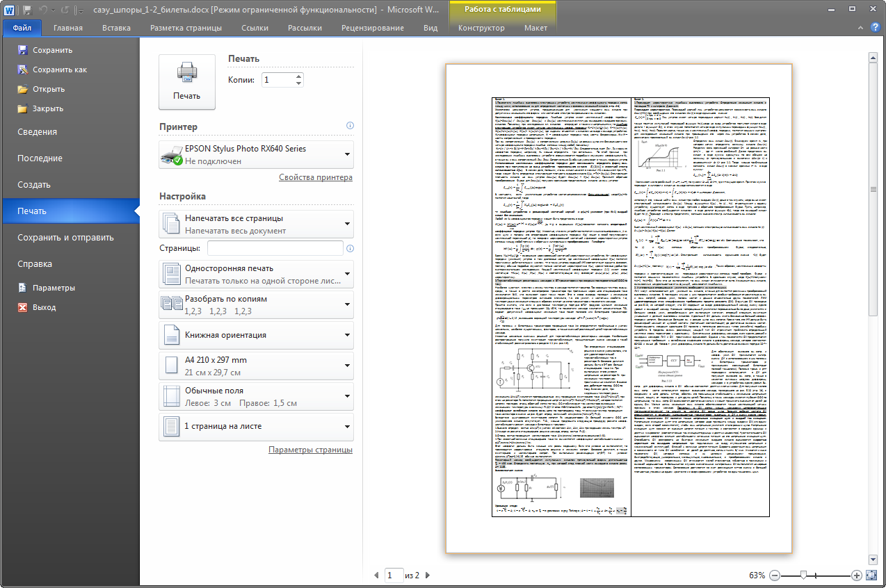Click the zoom in plus button
886x588 pixels.
tap(856, 575)
